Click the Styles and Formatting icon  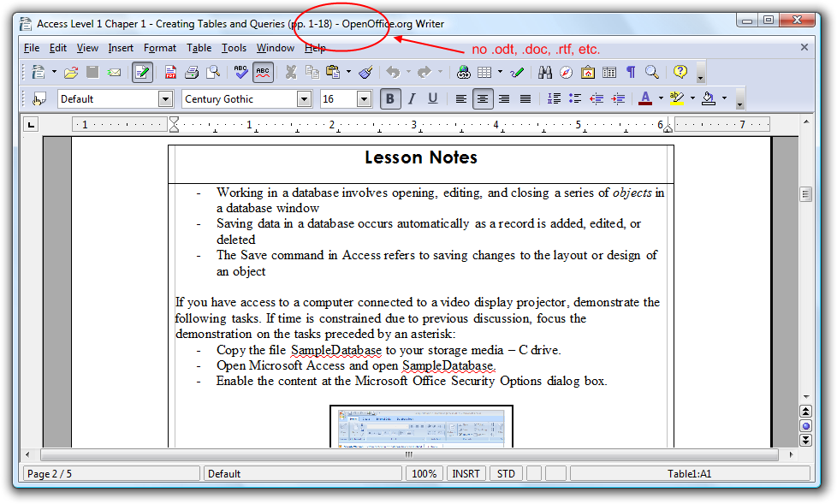click(x=39, y=99)
